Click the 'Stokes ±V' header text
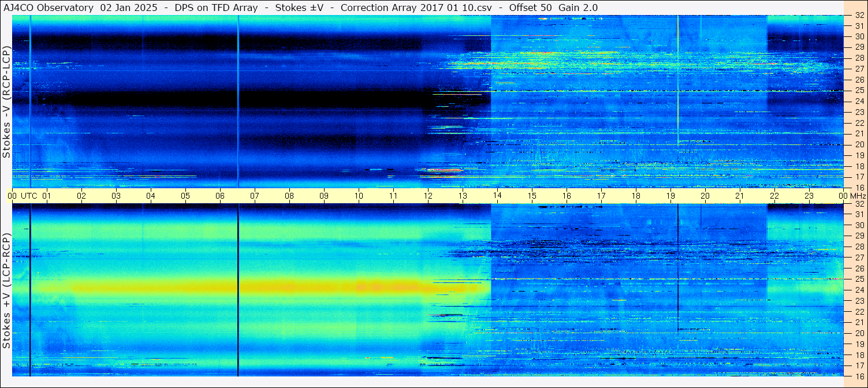This screenshot has width=868, height=388. (299, 8)
